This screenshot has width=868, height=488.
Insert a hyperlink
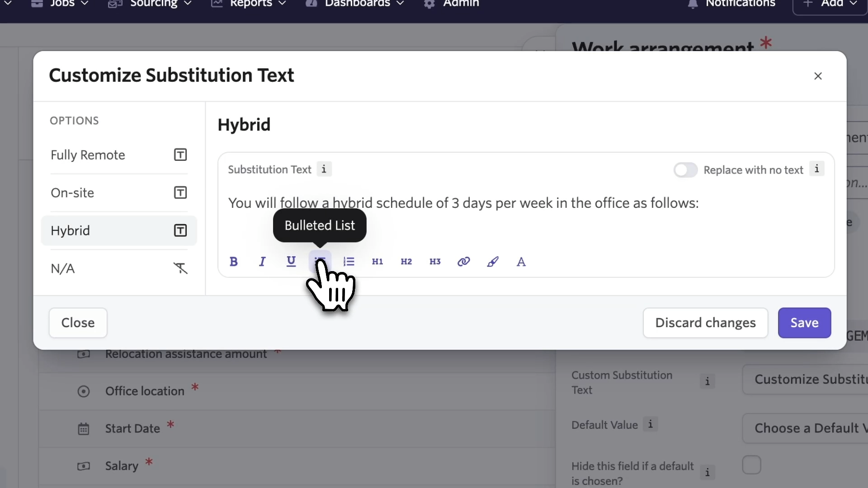coord(463,262)
